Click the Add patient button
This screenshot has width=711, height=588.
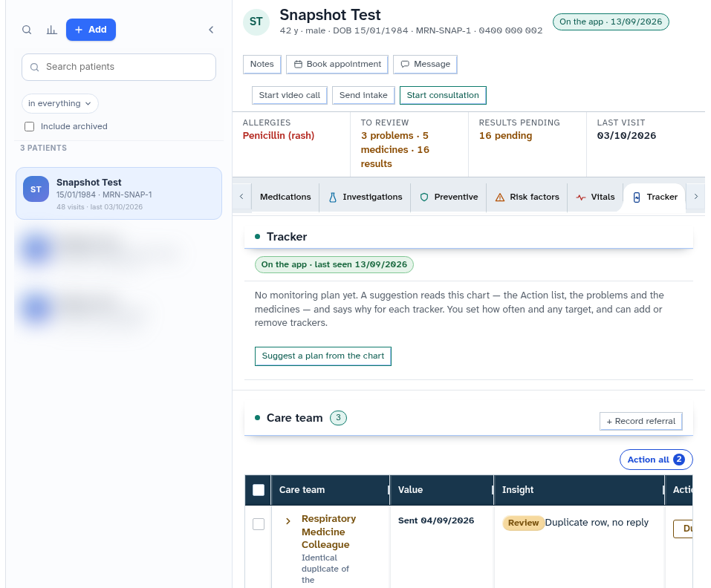click(91, 30)
